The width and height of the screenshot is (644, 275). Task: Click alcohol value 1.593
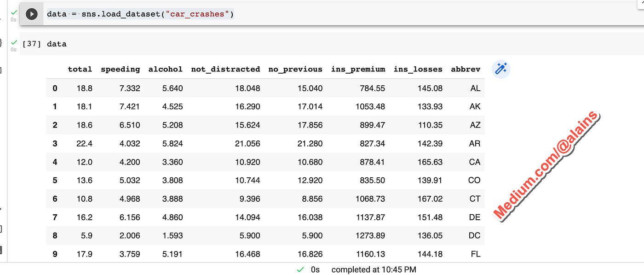(172, 235)
